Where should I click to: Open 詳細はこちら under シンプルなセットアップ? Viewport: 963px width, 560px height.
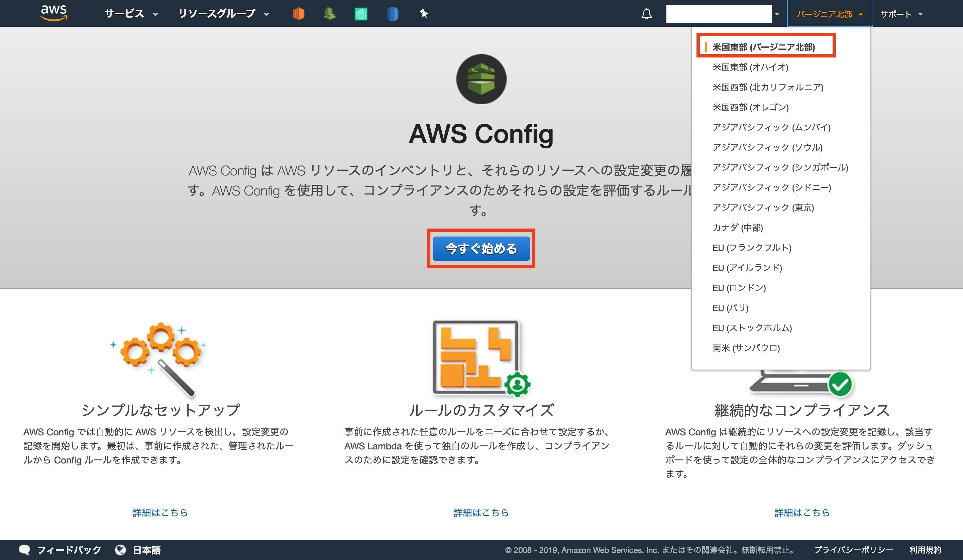pos(160,513)
